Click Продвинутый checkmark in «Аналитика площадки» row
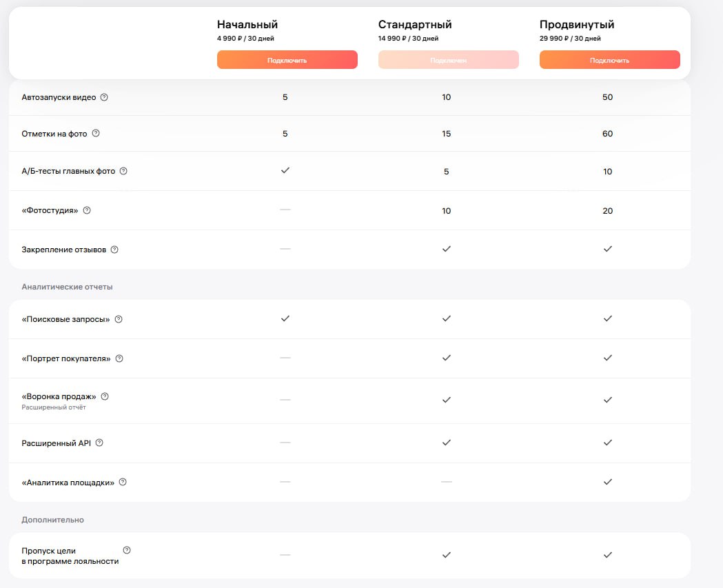723x588 pixels. 608,481
